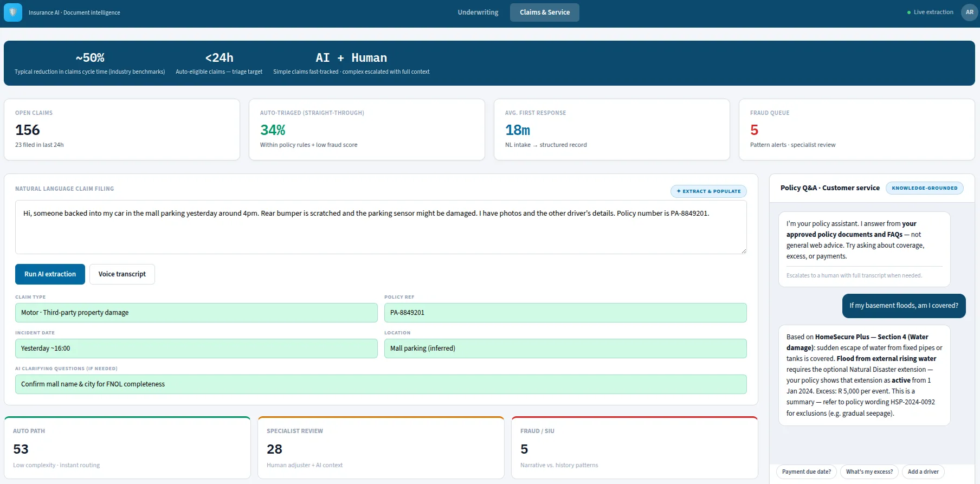Open the Auto-Triaged 34% card
Image resolution: width=980 pixels, height=484 pixels.
367,130
